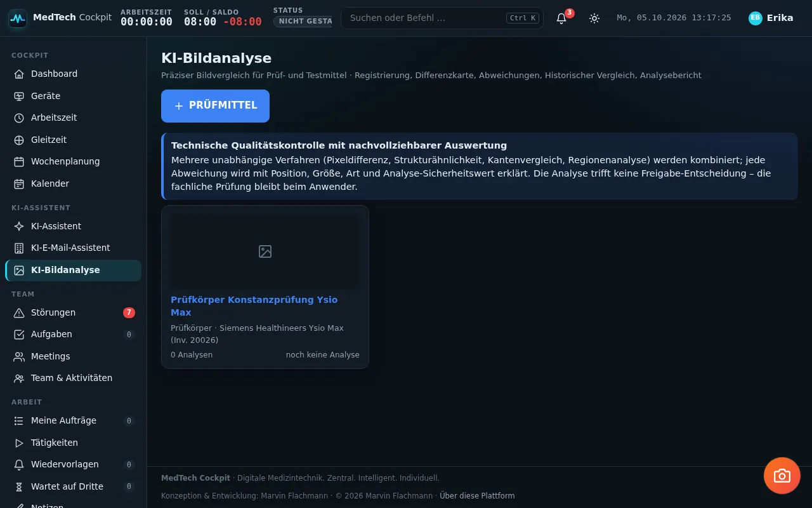
Task: Click the Aufgaben checkbox icon
Action: [19, 334]
